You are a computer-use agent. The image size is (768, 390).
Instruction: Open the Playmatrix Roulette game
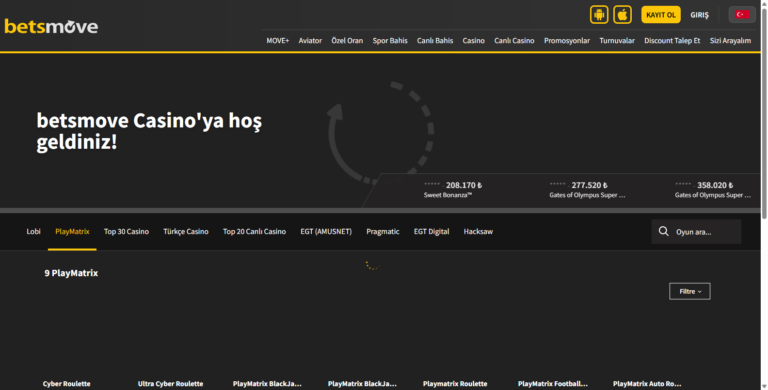(455, 384)
